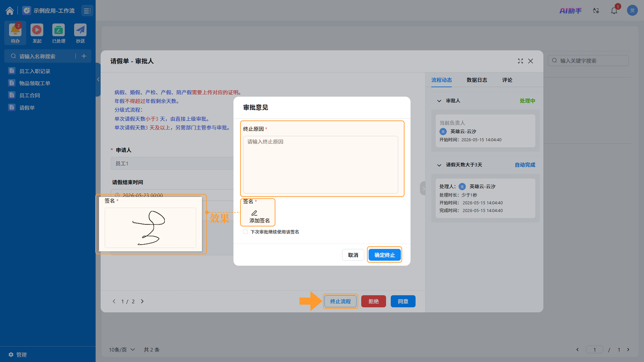The width and height of the screenshot is (644, 362).
Task: Click the 终止流程 button
Action: pyautogui.click(x=340, y=301)
